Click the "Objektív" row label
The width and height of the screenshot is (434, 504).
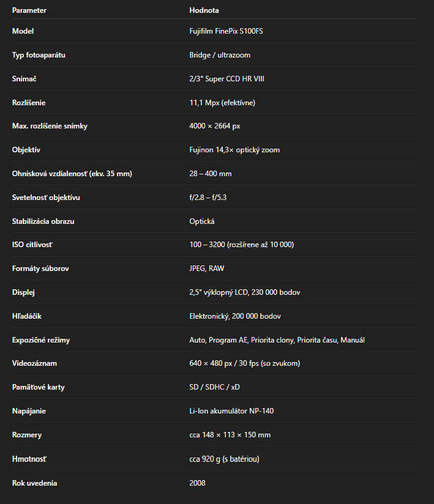pos(26,150)
